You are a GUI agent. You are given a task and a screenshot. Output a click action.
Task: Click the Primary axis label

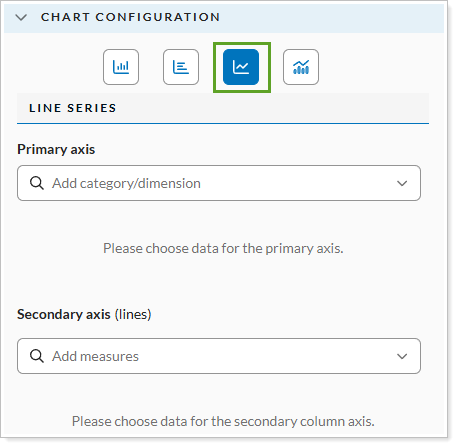pyautogui.click(x=56, y=149)
